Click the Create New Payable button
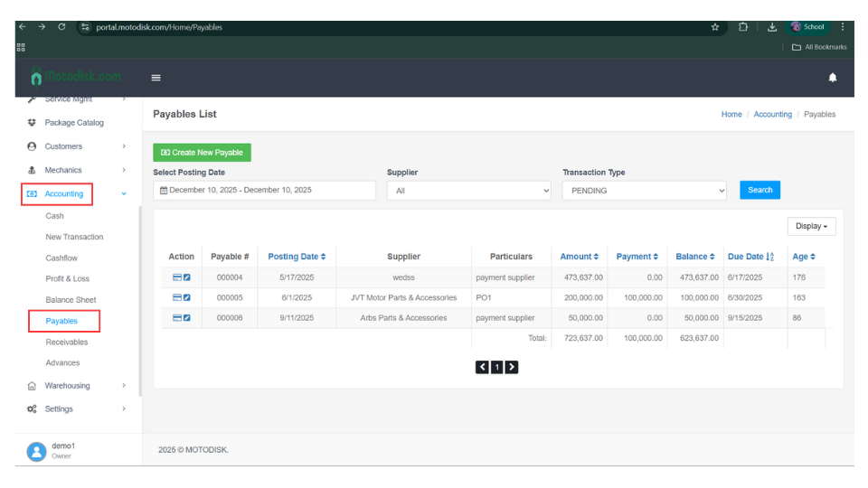 [x=202, y=153]
